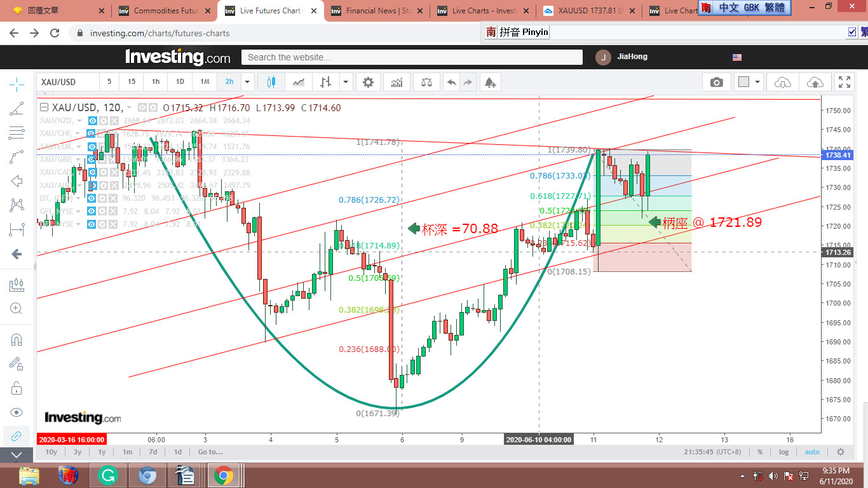Screen dimensions: 868x488
Task: Click the compare symbols scale icon
Action: pos(426,82)
